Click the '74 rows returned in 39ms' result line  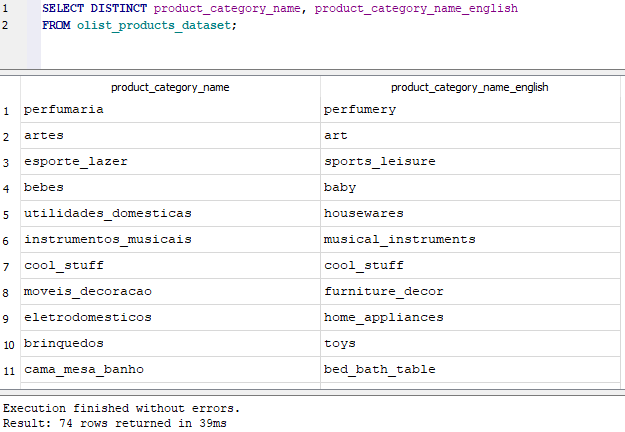click(143, 423)
